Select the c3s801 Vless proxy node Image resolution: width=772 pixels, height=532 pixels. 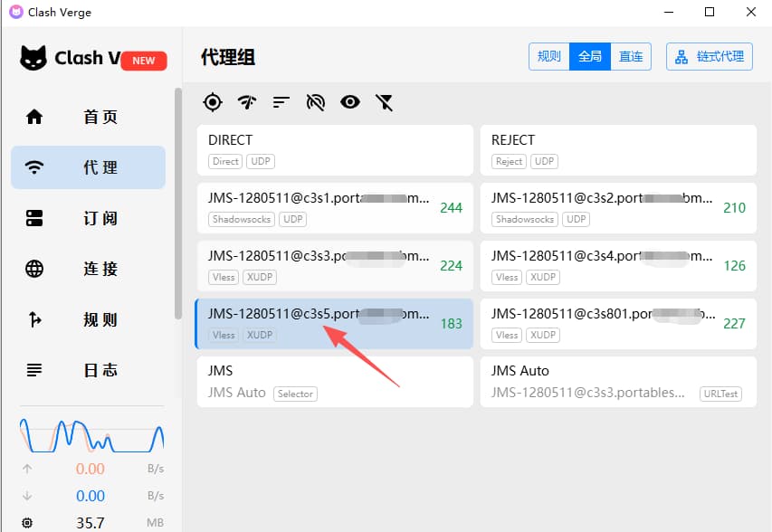618,324
